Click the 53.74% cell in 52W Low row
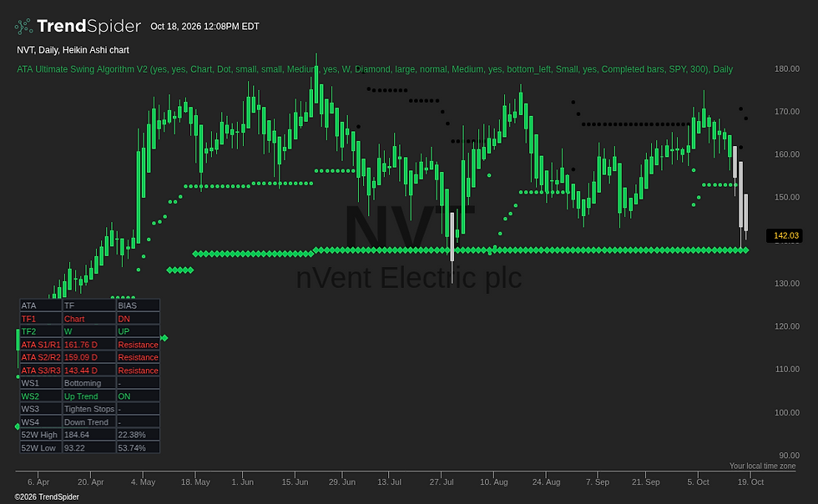The image size is (818, 504). click(x=138, y=448)
